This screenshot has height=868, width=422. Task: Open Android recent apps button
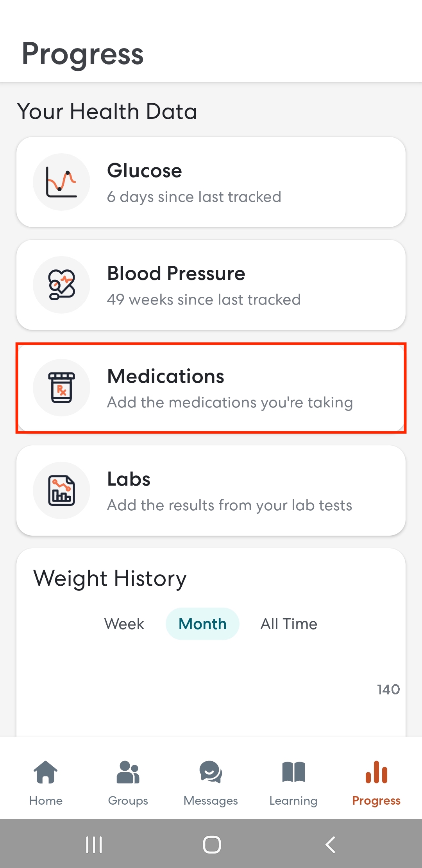click(x=94, y=845)
